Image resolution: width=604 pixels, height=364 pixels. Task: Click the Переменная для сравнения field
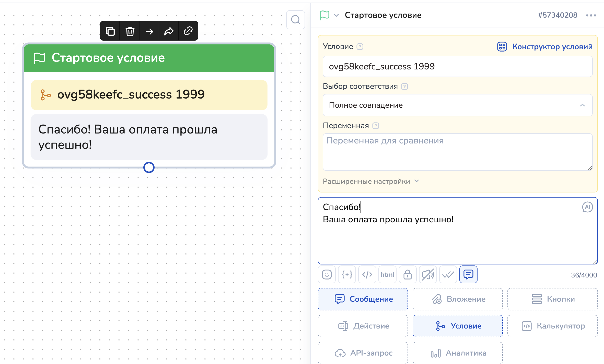point(457,152)
